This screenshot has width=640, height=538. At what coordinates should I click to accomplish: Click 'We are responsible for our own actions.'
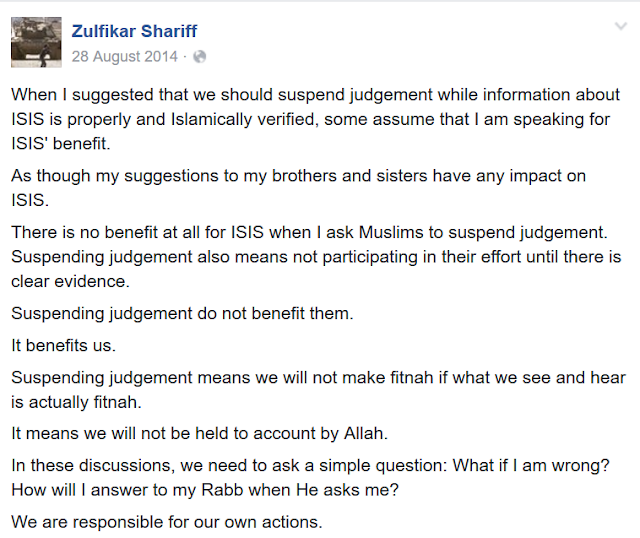tap(167, 522)
